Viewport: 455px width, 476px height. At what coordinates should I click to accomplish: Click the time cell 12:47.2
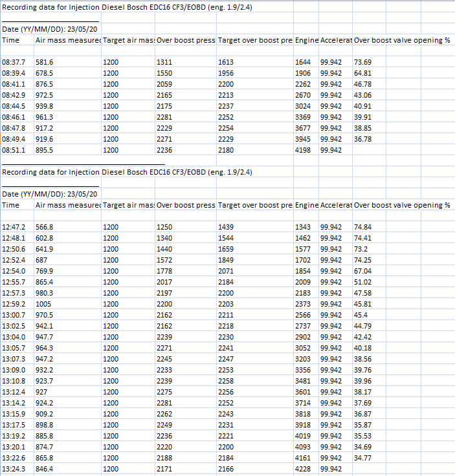coord(14,227)
